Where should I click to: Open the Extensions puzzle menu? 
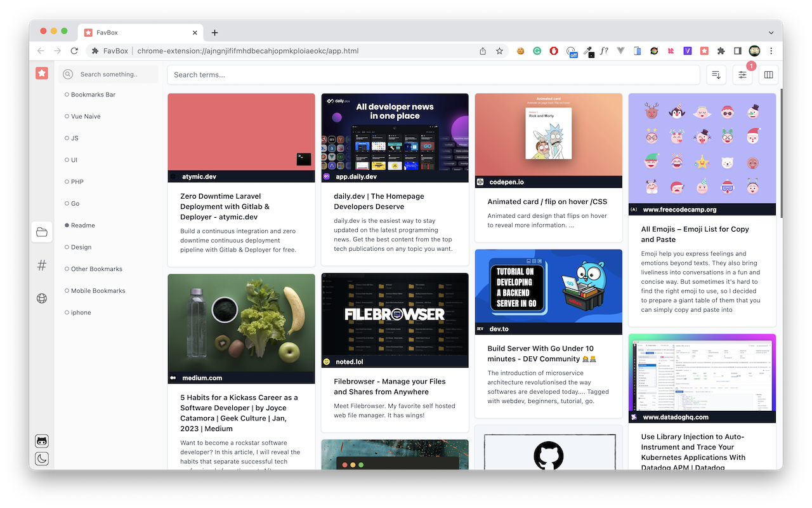click(x=721, y=51)
